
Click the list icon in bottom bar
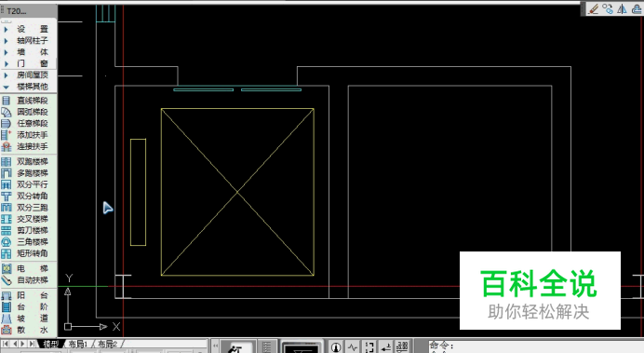coord(267,347)
